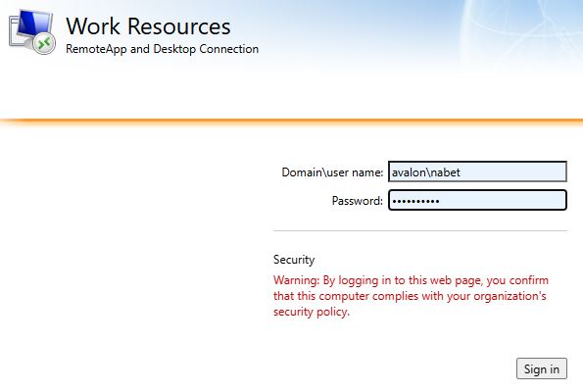Click the gray separator line above Security
The width and height of the screenshot is (583, 392).
point(420,230)
